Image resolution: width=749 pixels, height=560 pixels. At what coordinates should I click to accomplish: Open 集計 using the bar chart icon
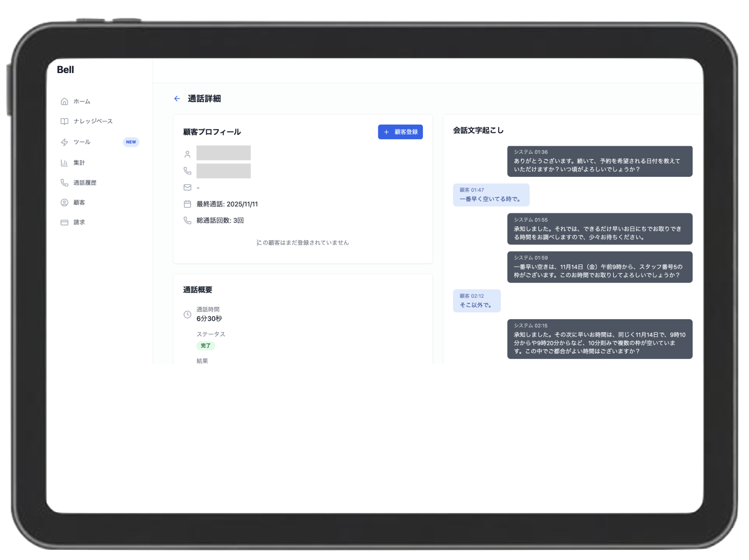click(64, 162)
